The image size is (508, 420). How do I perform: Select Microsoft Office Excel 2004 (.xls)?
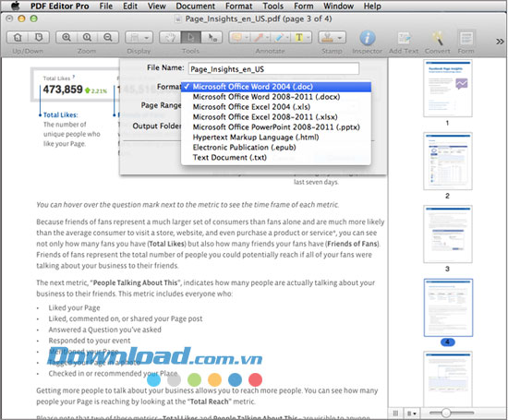[x=276, y=106]
